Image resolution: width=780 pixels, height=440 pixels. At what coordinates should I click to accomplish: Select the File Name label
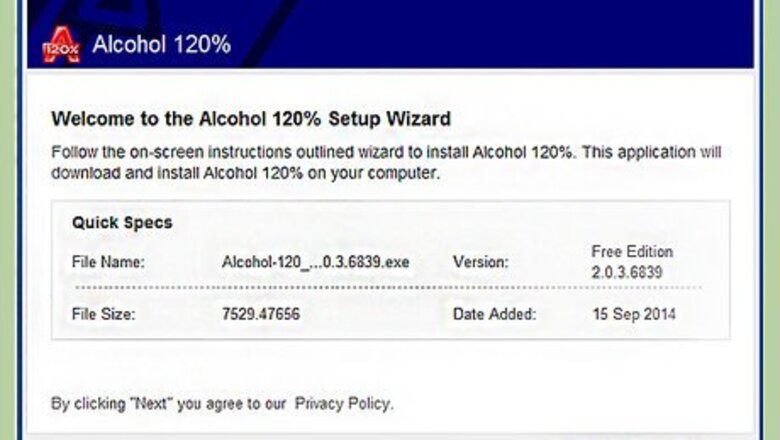(x=108, y=262)
